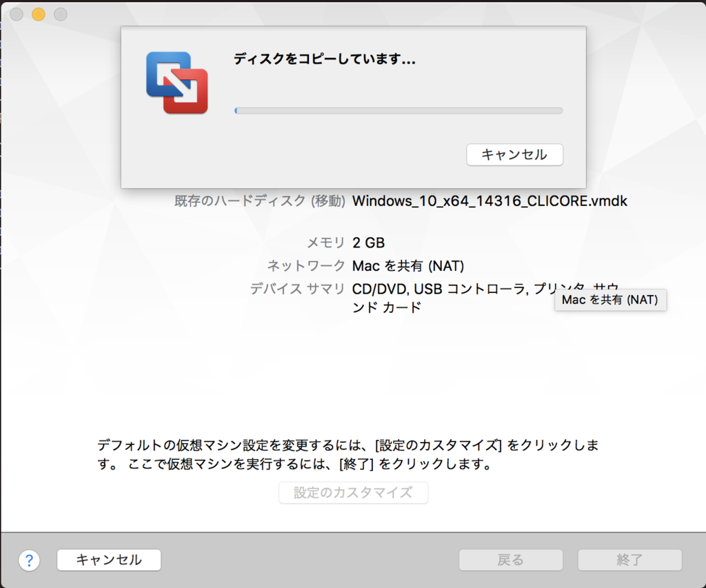
Task: Click the CD/DVD, USB コントローラ device summary text
Action: click(x=485, y=298)
